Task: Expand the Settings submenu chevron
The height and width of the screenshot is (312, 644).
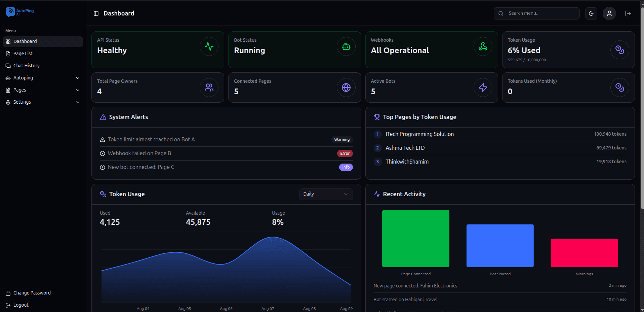Action: click(78, 102)
